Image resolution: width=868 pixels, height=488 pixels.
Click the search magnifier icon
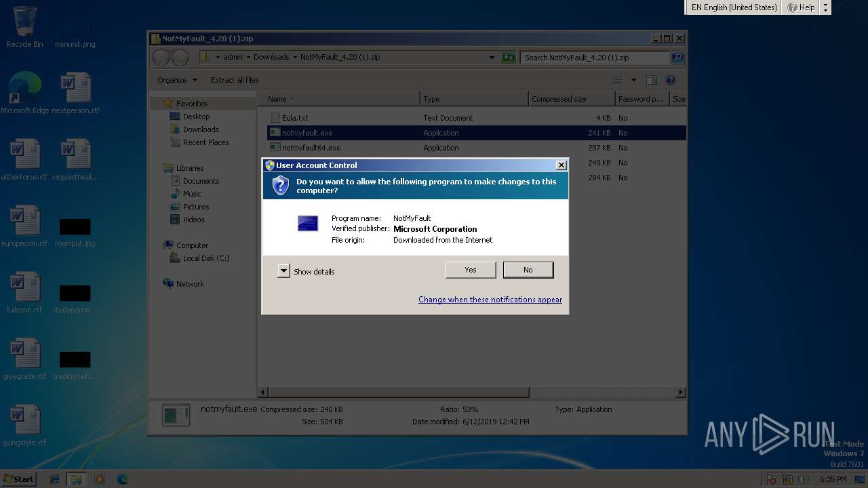click(677, 58)
